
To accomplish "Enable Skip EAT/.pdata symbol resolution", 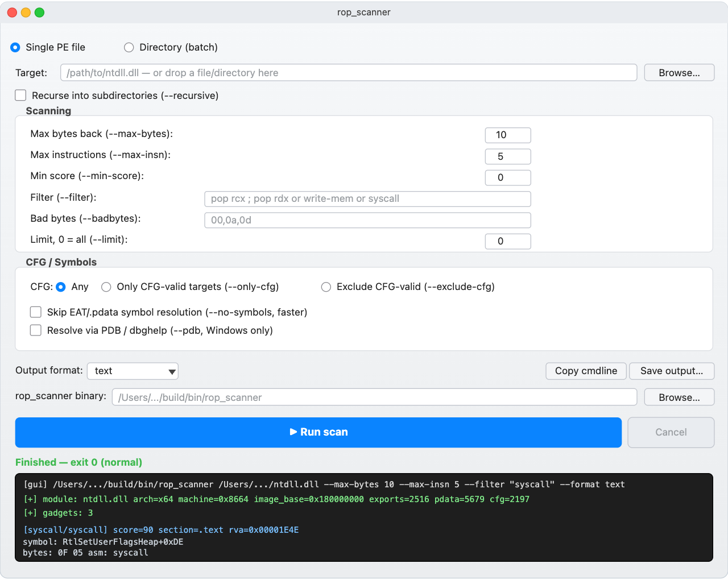I will tap(36, 312).
